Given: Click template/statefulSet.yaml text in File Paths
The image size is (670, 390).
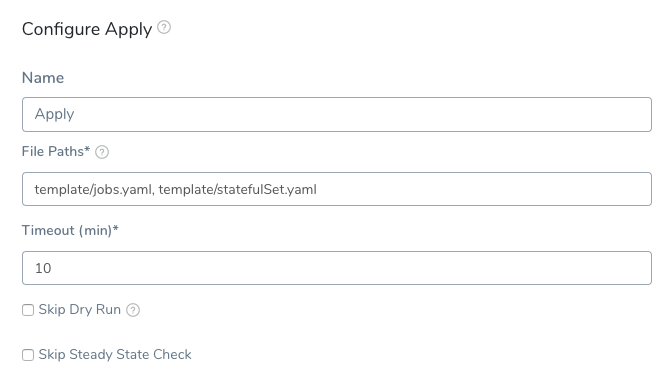Looking at the screenshot, I should (238, 189).
